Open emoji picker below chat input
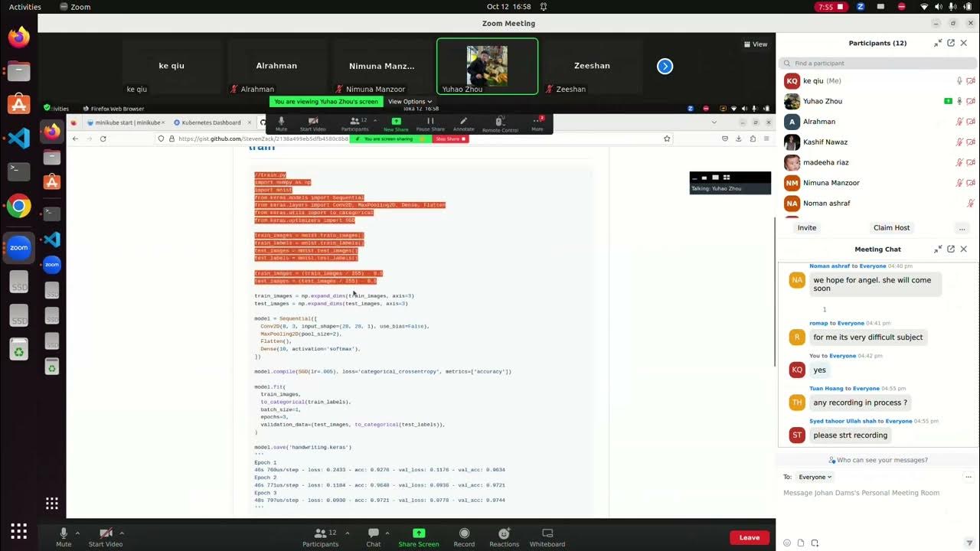Screen dimensions: 980x551 (x=787, y=543)
